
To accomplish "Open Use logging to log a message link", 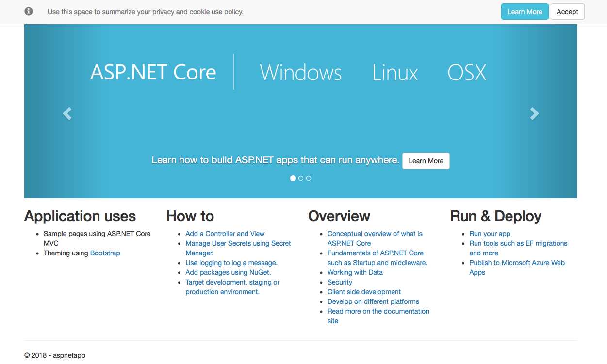I will coord(231,263).
